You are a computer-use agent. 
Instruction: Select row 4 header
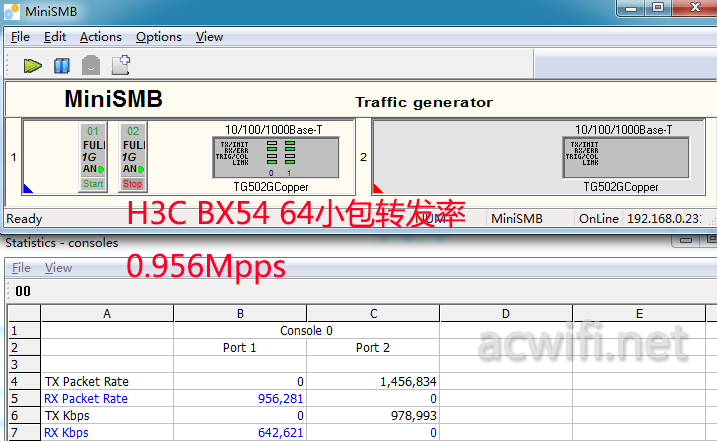point(24,382)
